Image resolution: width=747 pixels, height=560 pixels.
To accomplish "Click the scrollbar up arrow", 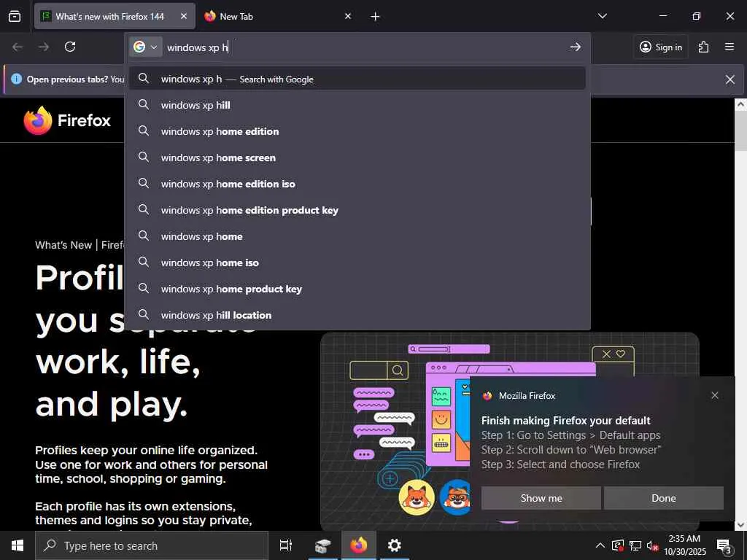I will (741, 104).
